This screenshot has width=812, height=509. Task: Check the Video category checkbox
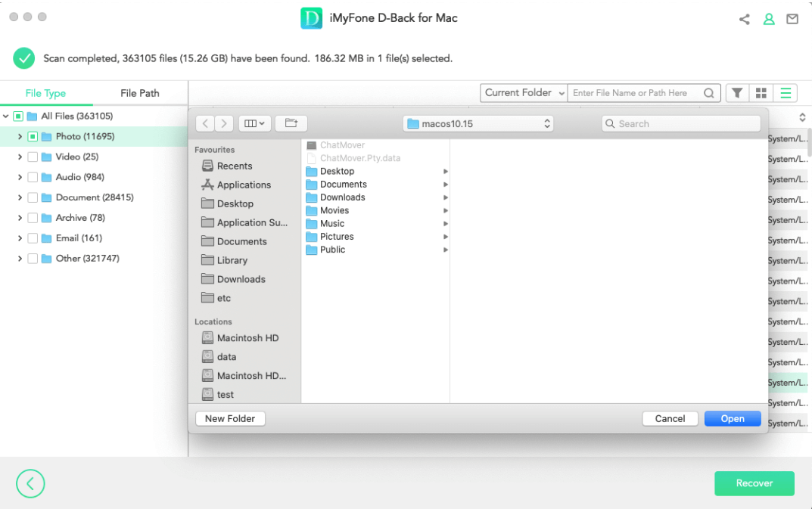(x=33, y=157)
